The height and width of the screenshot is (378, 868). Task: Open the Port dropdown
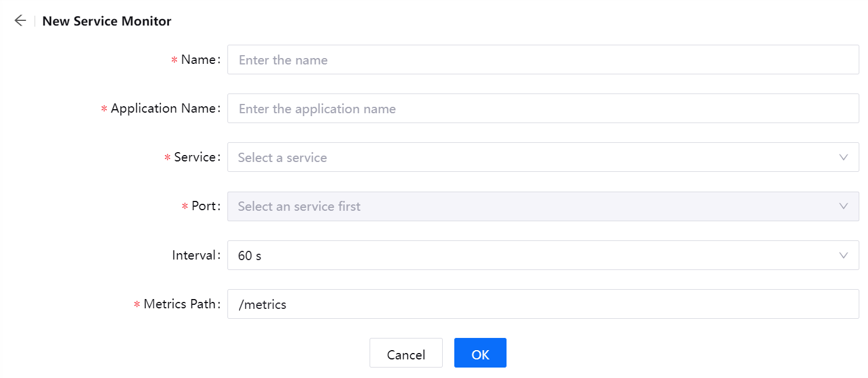(x=522, y=206)
